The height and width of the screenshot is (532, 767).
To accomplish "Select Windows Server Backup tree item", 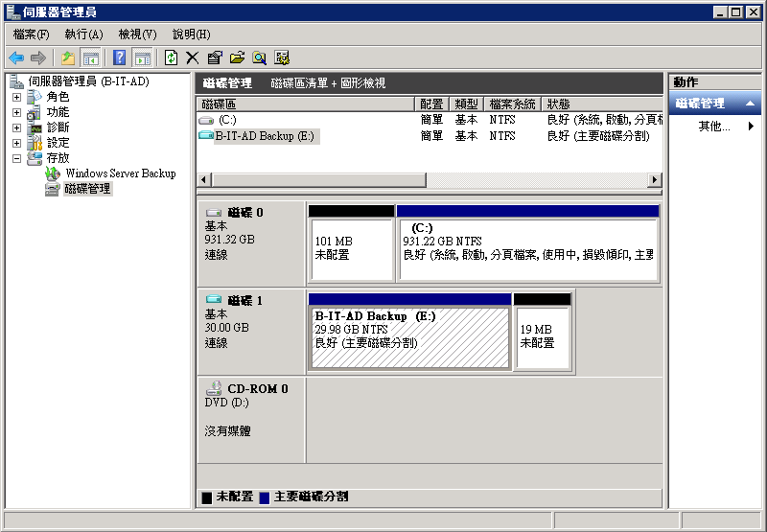I will pyautogui.click(x=121, y=173).
